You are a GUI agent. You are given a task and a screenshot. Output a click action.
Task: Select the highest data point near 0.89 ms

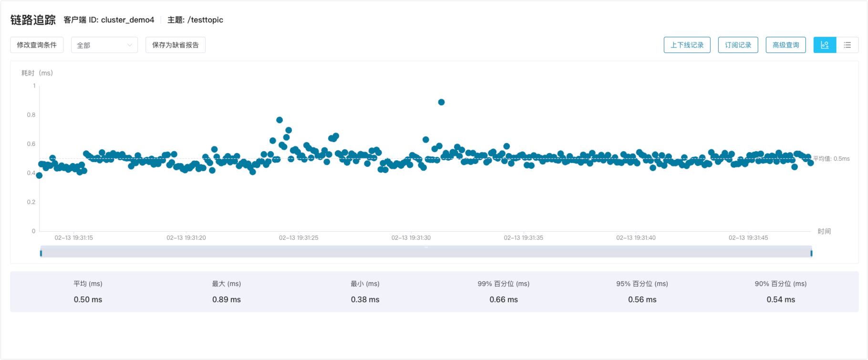(x=441, y=102)
